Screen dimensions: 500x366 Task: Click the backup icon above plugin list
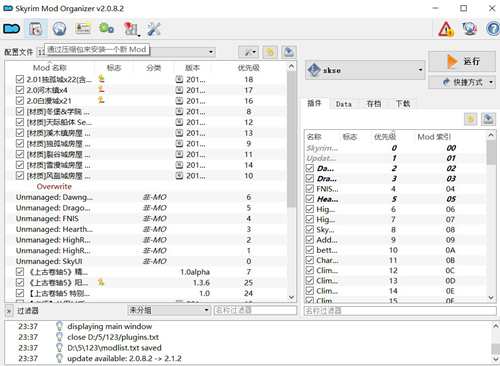[x=488, y=119]
